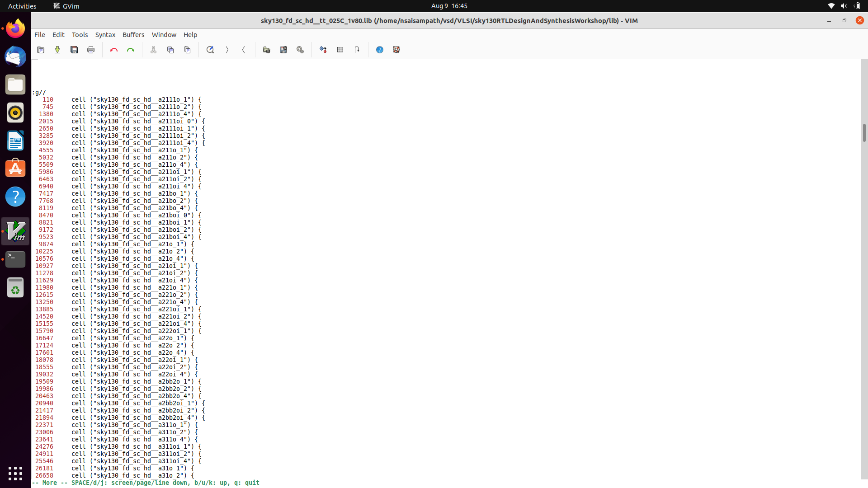Click the Cut scissors icon

154,50
